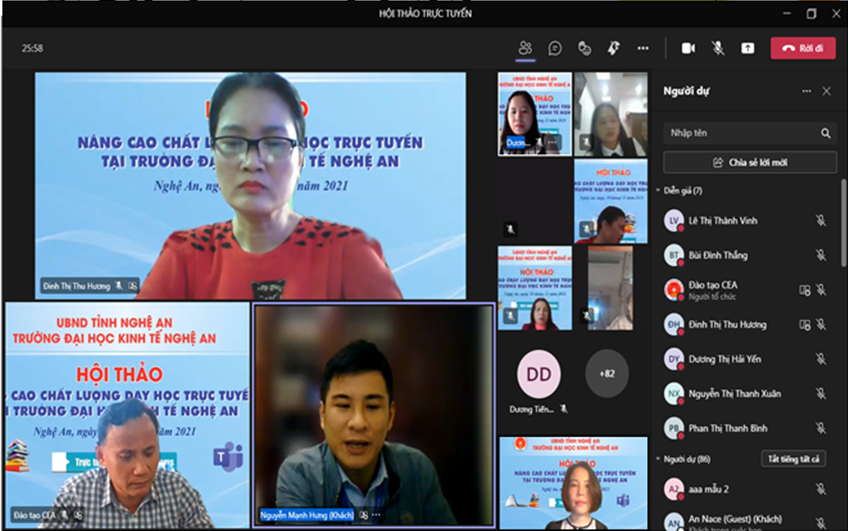Click muted mic icon beside Đào tạo CEA

(821, 290)
